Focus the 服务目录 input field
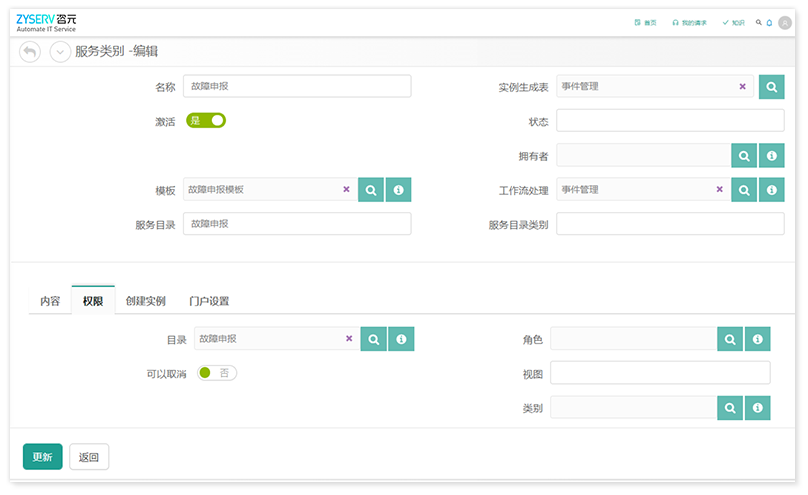This screenshot has width=808, height=495. pos(297,224)
